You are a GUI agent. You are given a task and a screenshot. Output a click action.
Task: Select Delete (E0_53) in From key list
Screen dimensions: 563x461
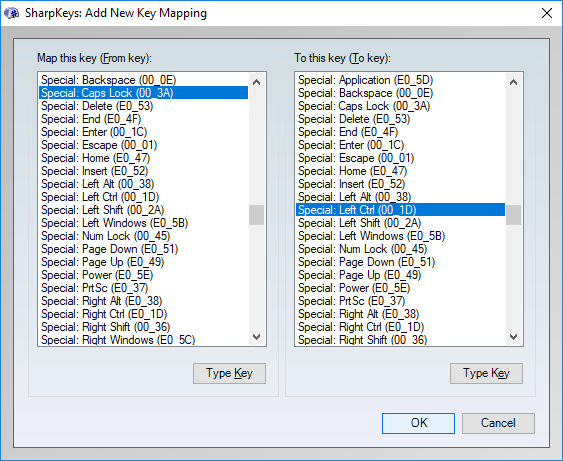coord(143,106)
